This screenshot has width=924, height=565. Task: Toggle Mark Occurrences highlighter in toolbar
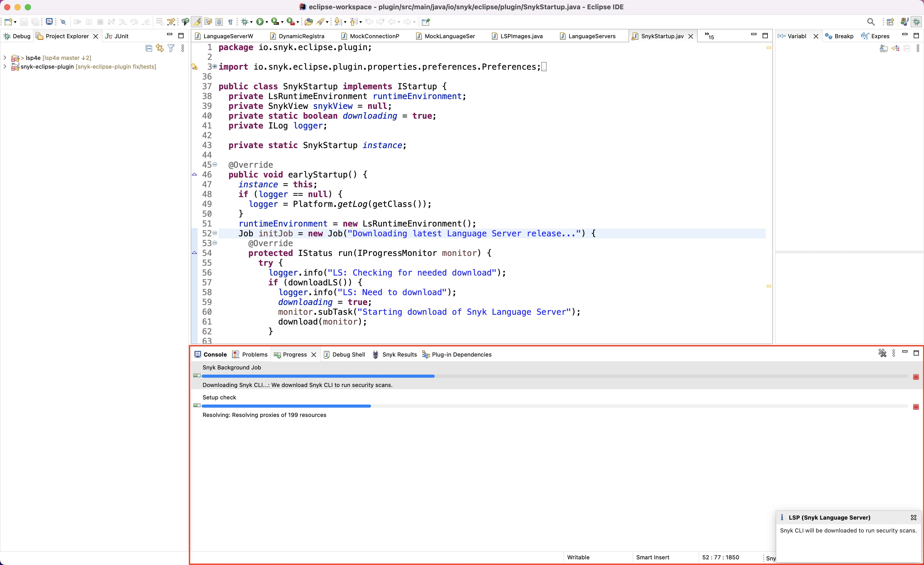197,22
